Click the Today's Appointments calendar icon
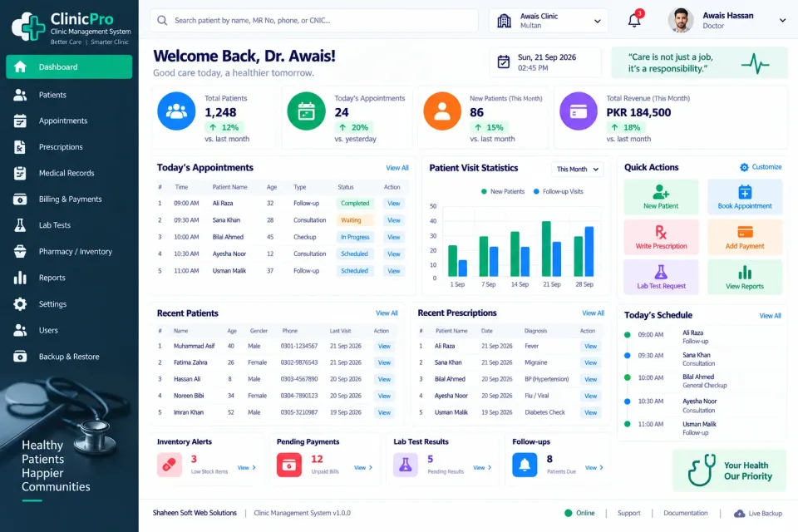Viewport: 798px width, 532px height. (306, 111)
